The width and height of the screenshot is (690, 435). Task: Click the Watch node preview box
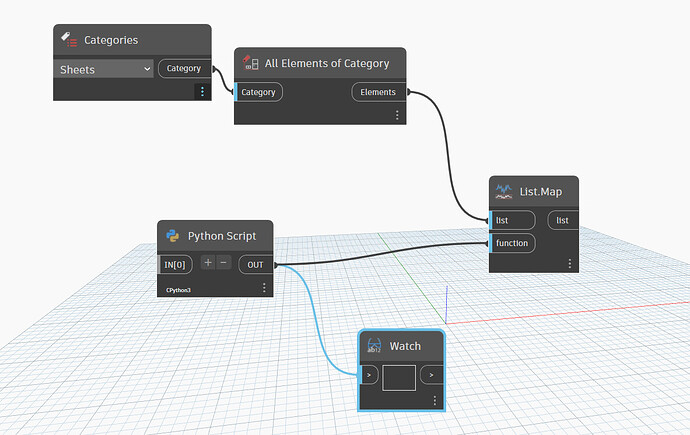coord(399,378)
